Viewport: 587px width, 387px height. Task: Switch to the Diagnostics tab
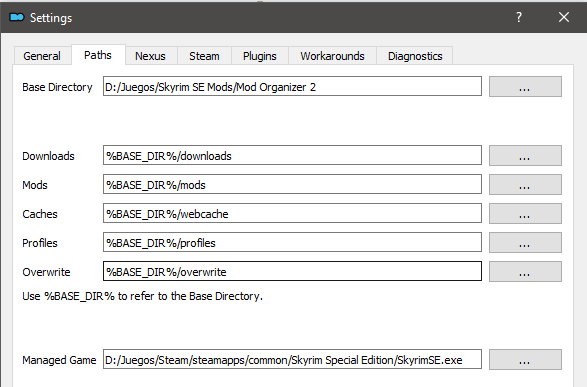click(415, 56)
